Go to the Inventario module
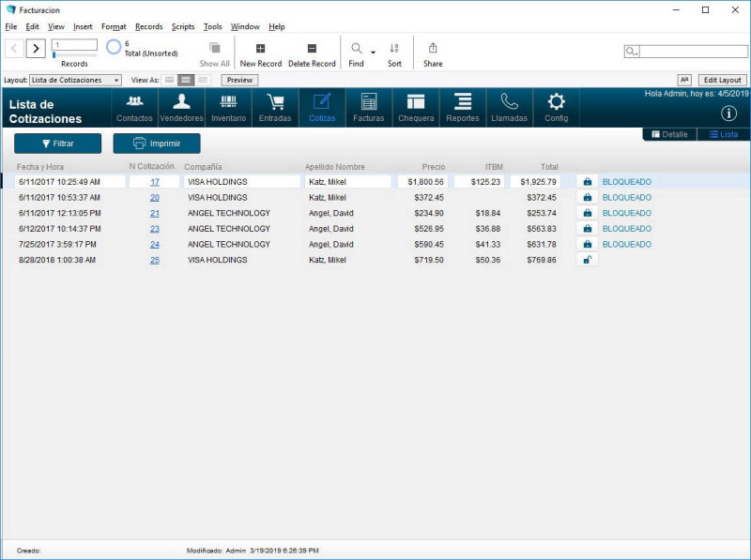751x560 pixels. coord(228,108)
